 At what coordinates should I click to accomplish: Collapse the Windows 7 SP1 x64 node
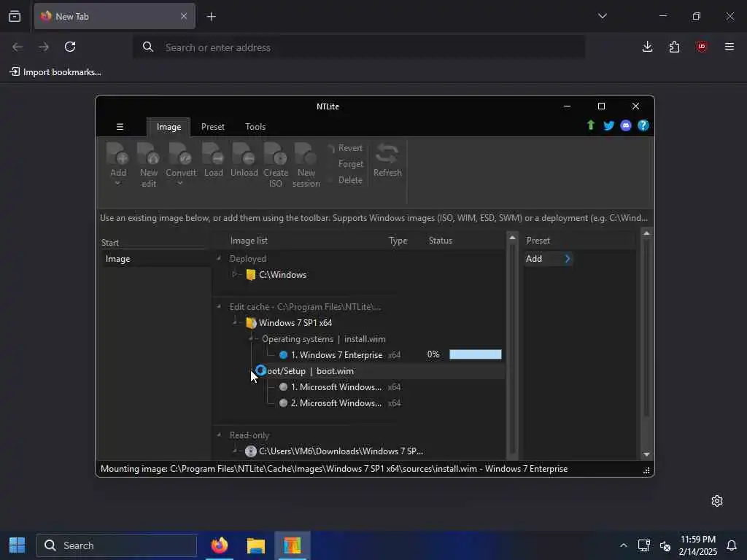(x=235, y=322)
